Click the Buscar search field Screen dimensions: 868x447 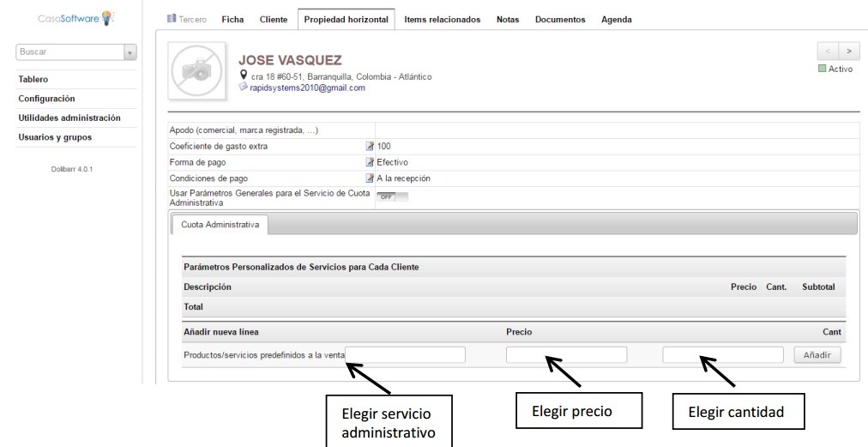70,52
